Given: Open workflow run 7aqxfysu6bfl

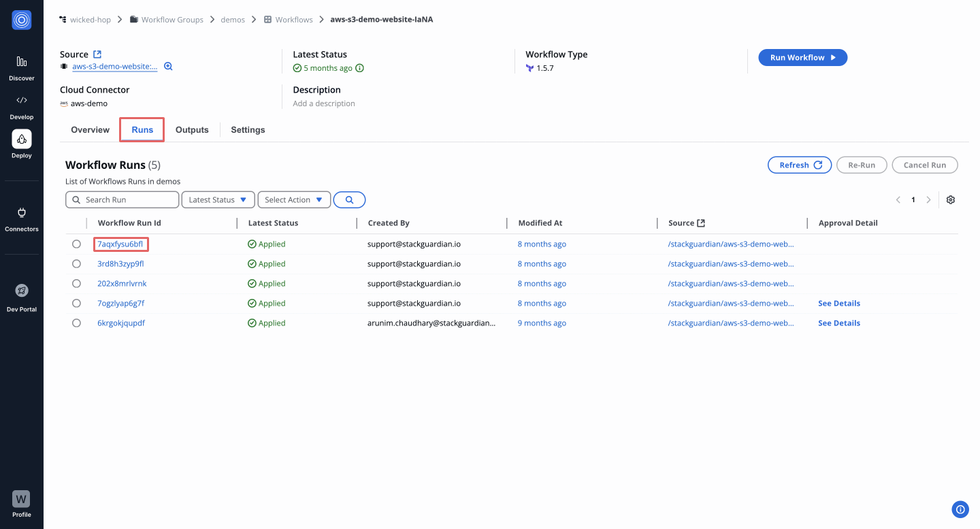Looking at the screenshot, I should coord(120,244).
